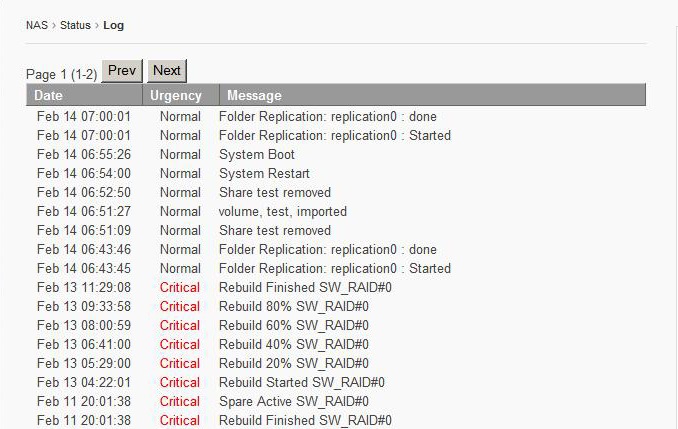Image resolution: width=678 pixels, height=429 pixels.
Task: Go to the Next log page
Action: tap(167, 71)
